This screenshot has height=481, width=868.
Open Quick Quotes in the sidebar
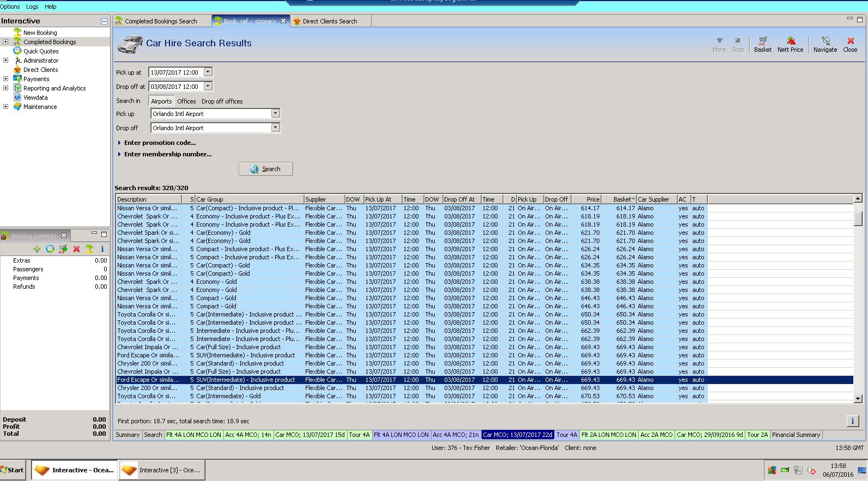[41, 51]
